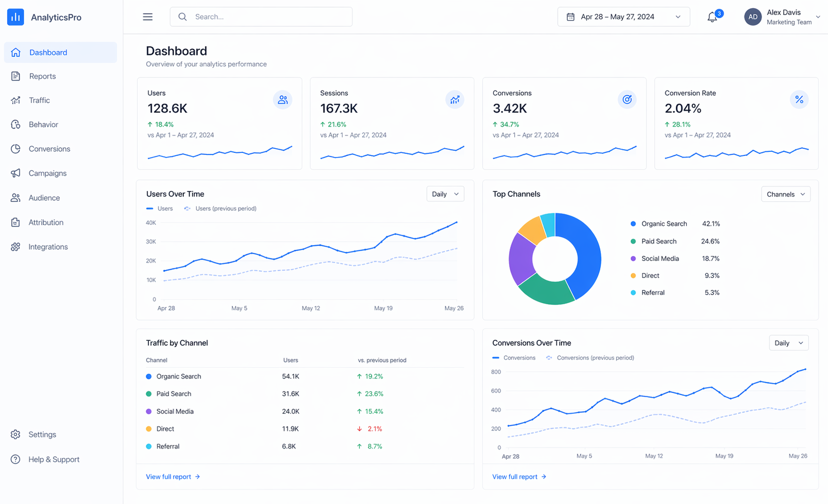
Task: Open Daily dropdown in Conversions Over Time
Action: coord(788,343)
